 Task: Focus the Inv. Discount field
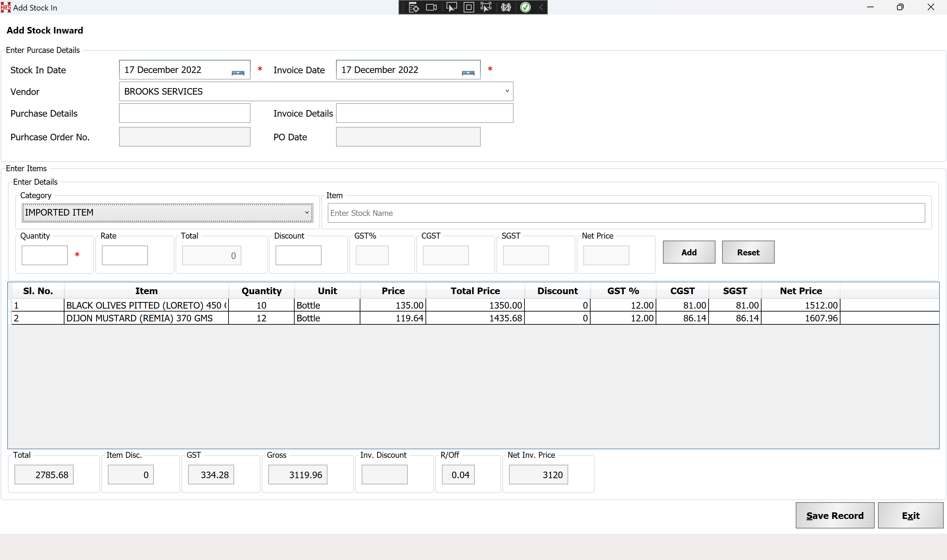click(385, 474)
